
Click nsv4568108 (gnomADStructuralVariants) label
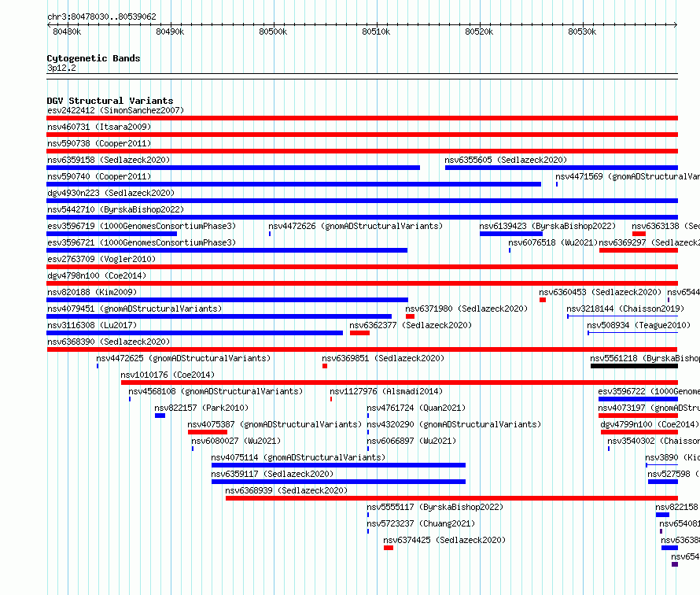pyautogui.click(x=216, y=391)
